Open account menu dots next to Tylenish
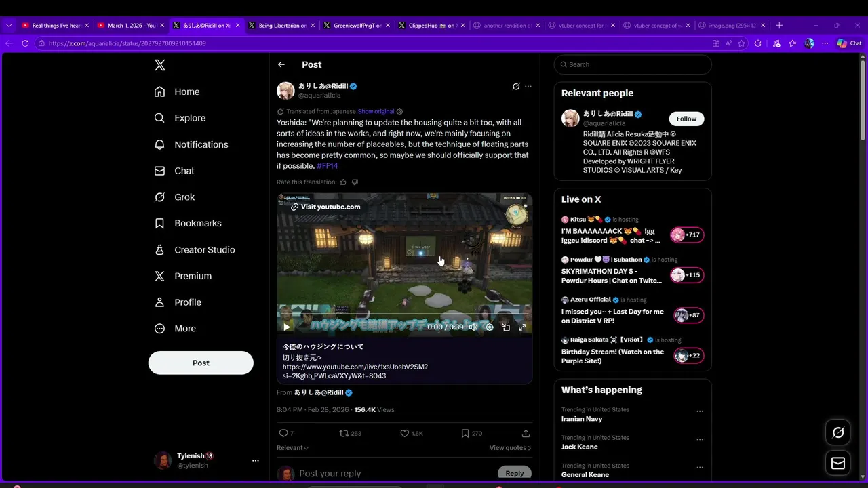Image resolution: width=868 pixels, height=488 pixels. coord(256,461)
